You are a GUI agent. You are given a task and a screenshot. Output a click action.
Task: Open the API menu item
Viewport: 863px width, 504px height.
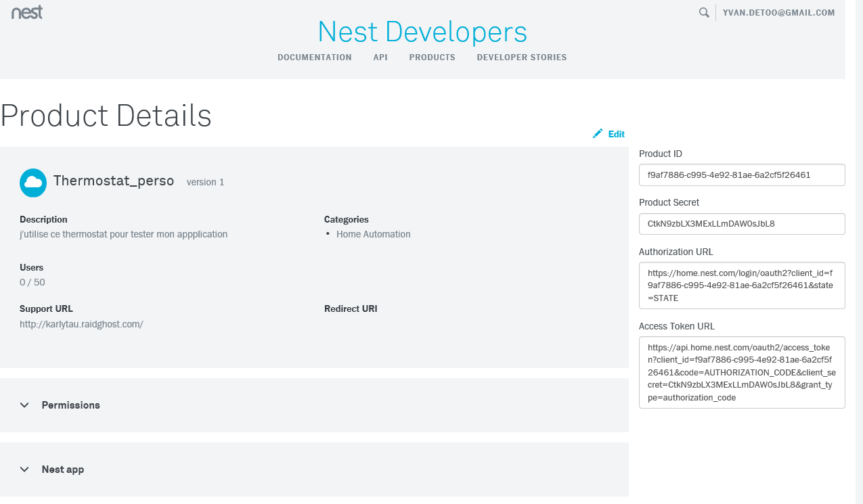click(x=380, y=58)
